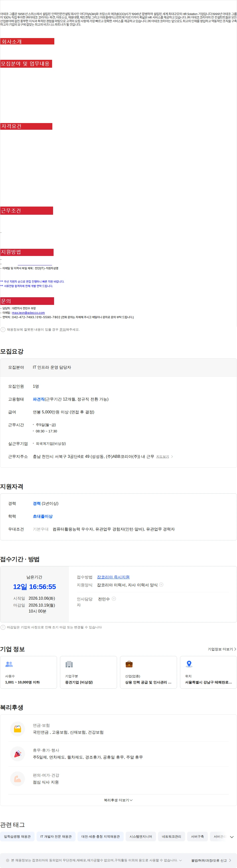Click the blue 파견직 employment type link

point(39,399)
